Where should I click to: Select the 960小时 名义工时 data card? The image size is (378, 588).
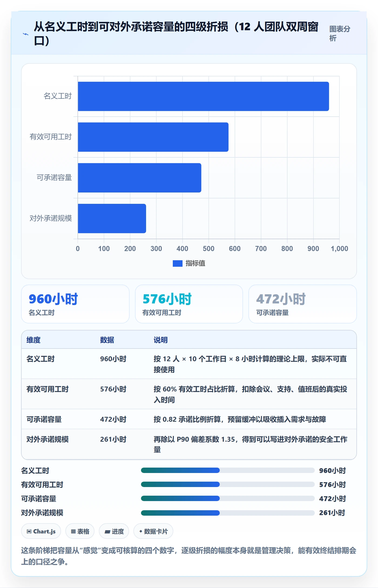pyautogui.click(x=75, y=304)
